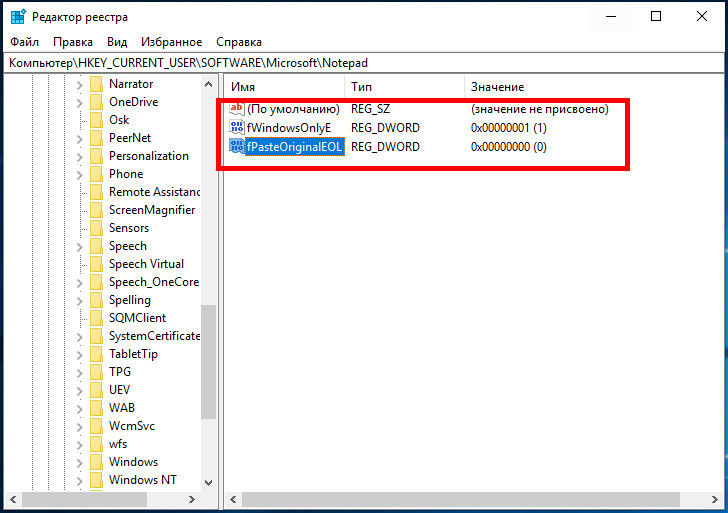Image resolution: width=728 pixels, height=513 pixels.
Task: Select the Speech Virtual folder icon
Action: pos(96,264)
